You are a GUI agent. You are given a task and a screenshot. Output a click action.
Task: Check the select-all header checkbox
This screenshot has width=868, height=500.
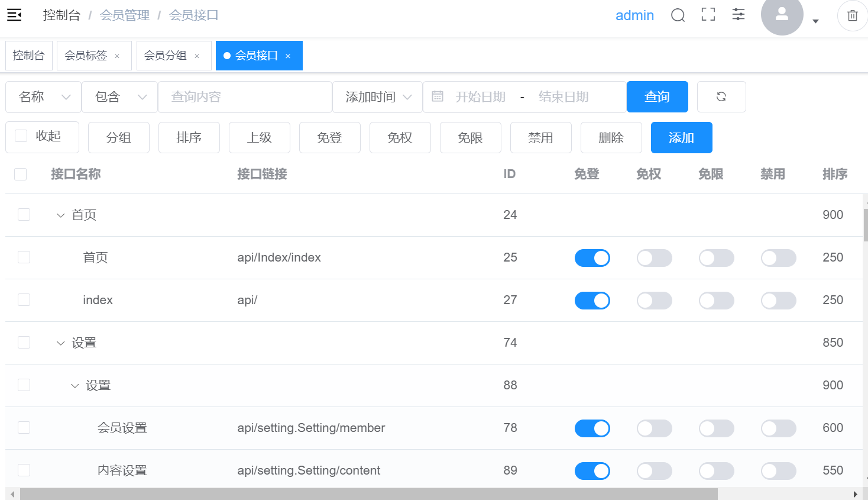tap(21, 174)
